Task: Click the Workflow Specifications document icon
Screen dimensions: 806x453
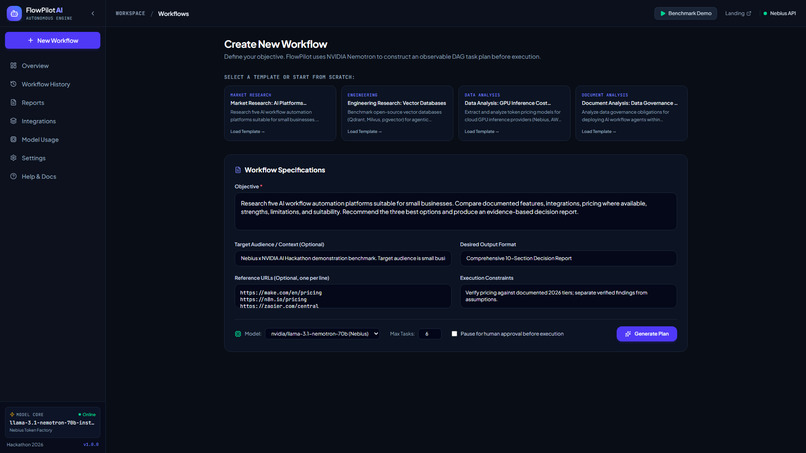Action: [x=238, y=170]
